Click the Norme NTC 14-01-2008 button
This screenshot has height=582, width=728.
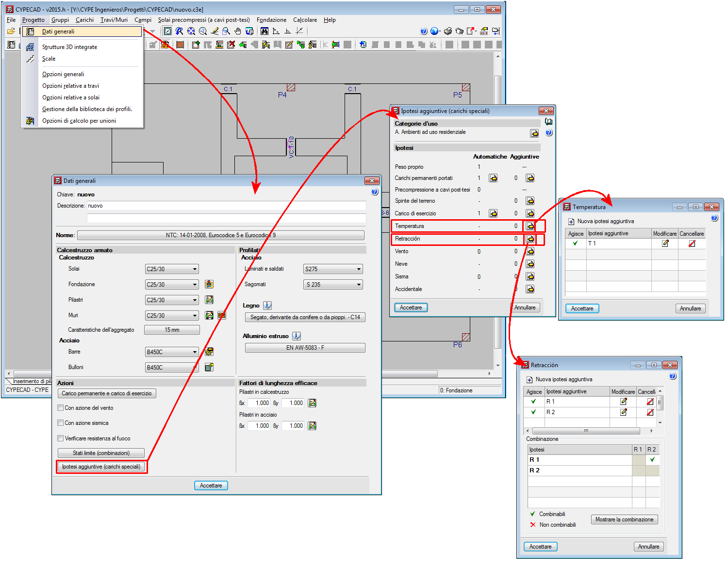tap(221, 235)
